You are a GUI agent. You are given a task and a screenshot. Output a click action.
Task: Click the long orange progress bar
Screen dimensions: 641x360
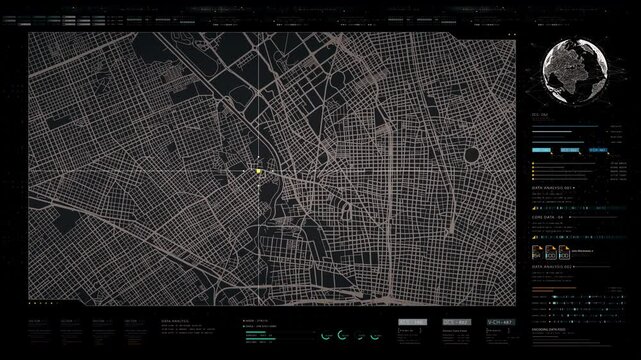pos(554,288)
